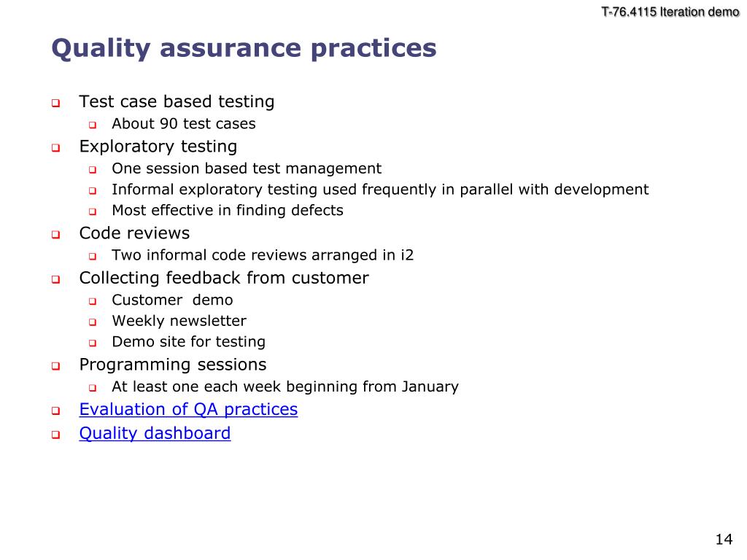Click the One session based test management line
747x560 pixels.
[x=247, y=168]
